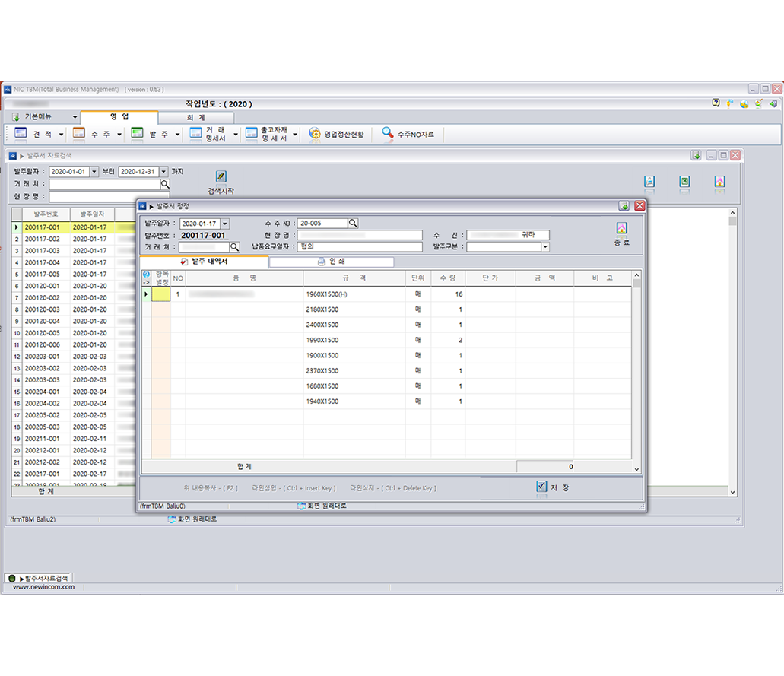Open the 기본메뉴 dropdown
784x676 pixels.
coord(75,117)
